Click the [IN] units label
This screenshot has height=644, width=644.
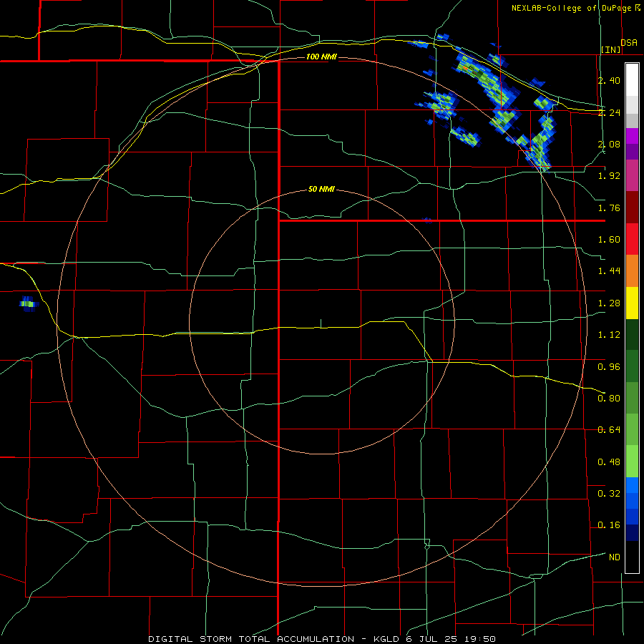point(611,49)
